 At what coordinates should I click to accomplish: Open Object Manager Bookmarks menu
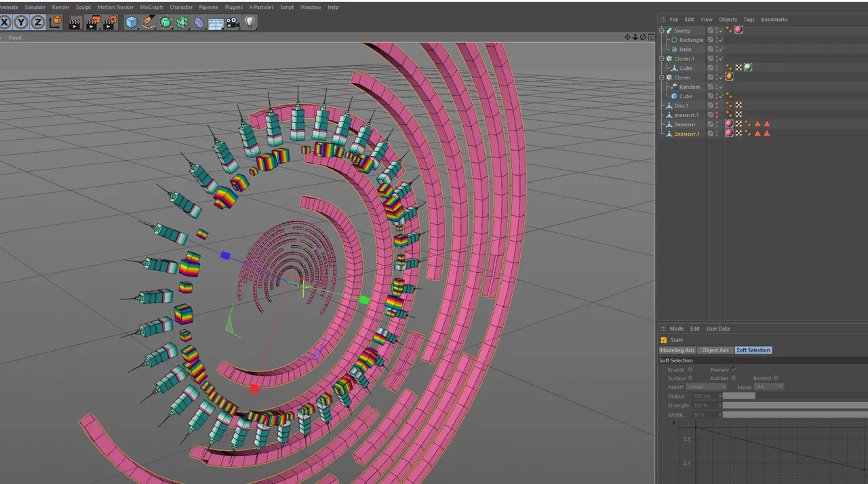coord(774,20)
